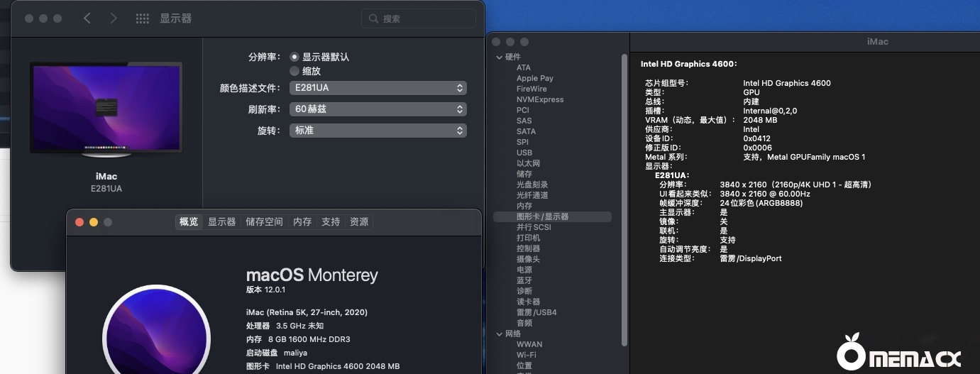The image size is (980, 374).
Task: Switch to the 储存空间 tab
Action: 264,222
